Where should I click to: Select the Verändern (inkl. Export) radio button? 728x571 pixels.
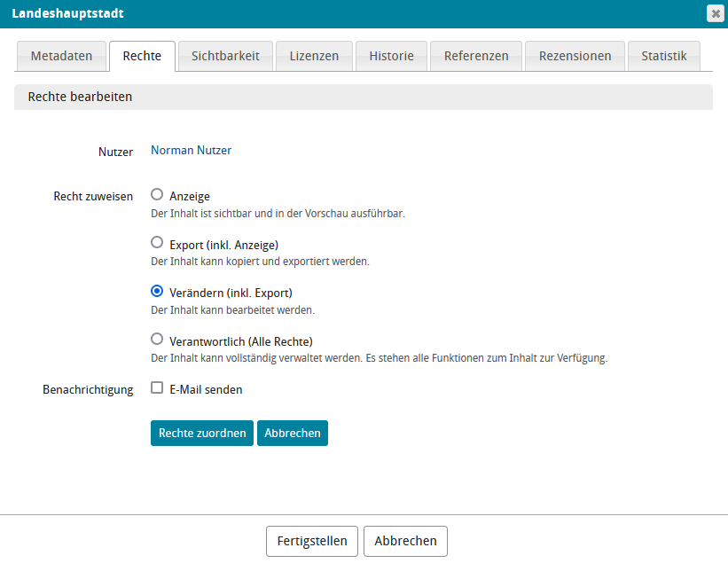[x=157, y=291]
